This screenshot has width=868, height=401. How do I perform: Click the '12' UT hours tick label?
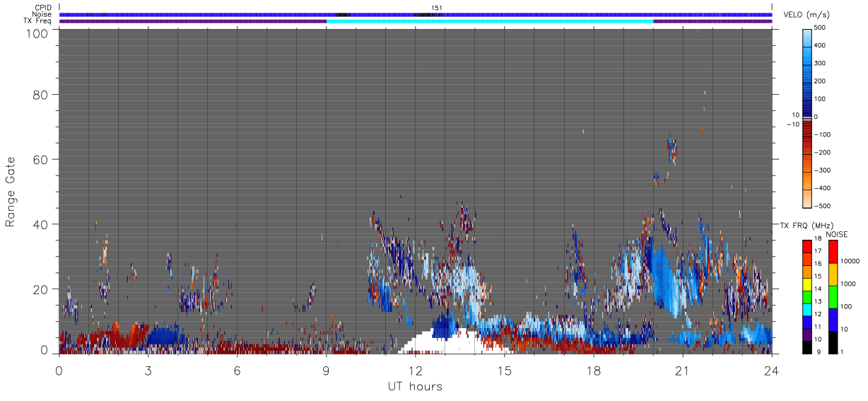pos(415,371)
